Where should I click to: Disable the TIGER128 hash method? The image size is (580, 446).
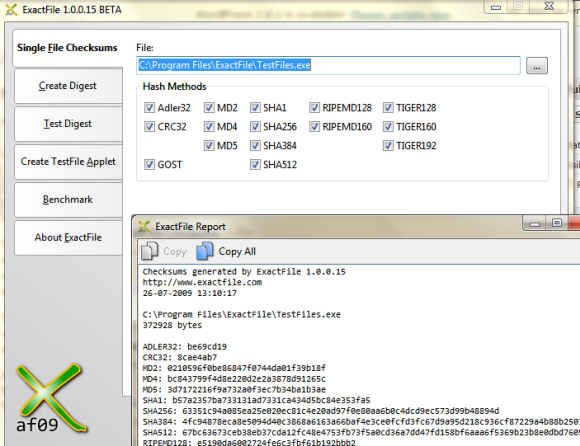[388, 108]
